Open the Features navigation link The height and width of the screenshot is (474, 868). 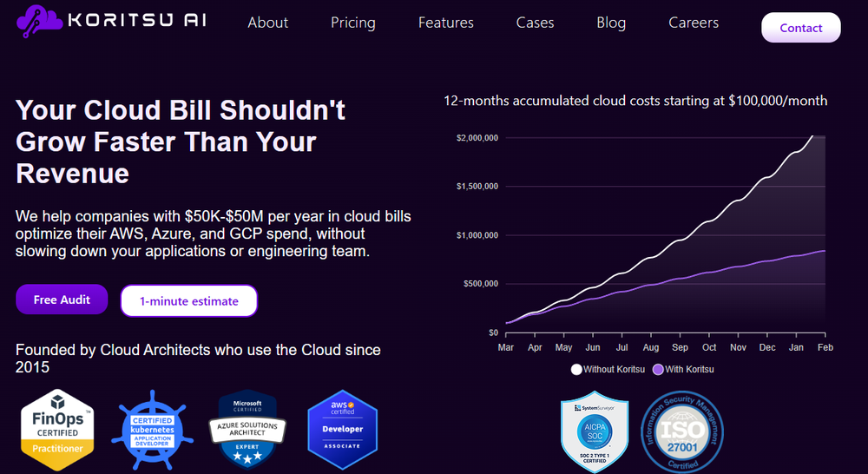[x=445, y=23]
